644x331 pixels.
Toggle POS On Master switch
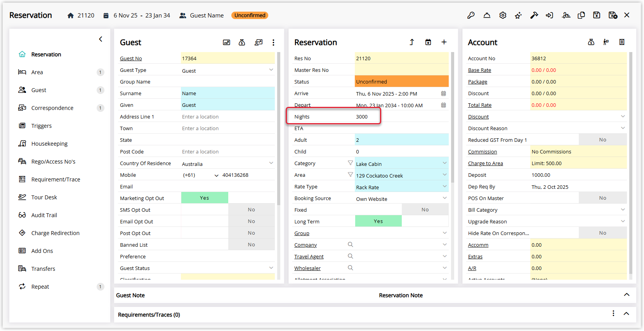578,198
